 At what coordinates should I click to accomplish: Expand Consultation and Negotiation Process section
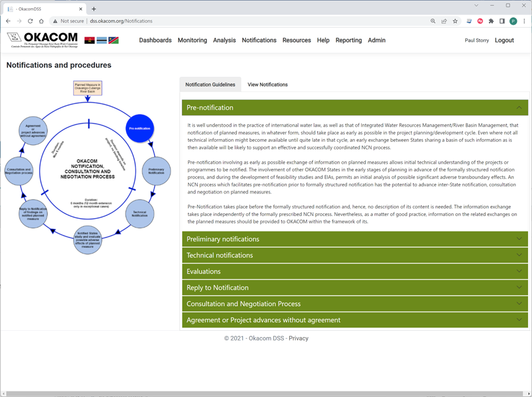[355, 304]
